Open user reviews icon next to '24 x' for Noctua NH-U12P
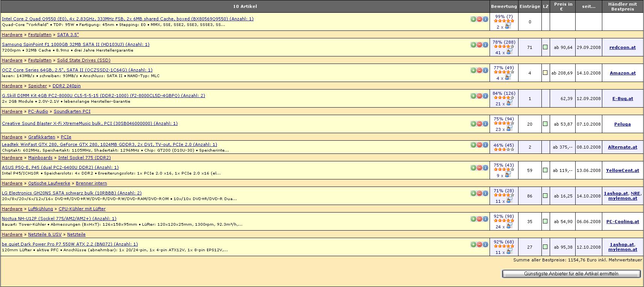The image size is (644, 287). click(509, 226)
